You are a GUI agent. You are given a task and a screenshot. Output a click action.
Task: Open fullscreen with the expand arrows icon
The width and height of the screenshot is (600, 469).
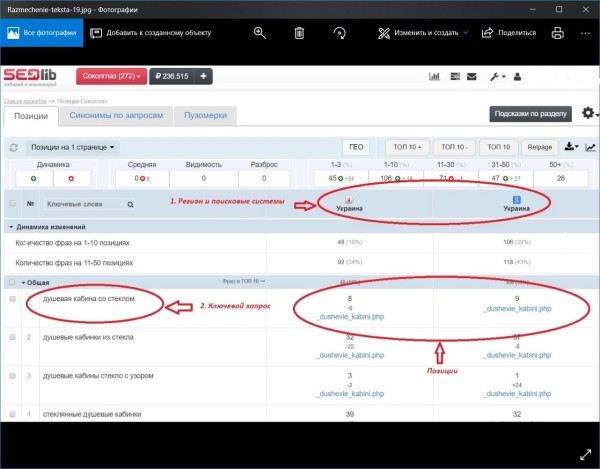pos(585,454)
